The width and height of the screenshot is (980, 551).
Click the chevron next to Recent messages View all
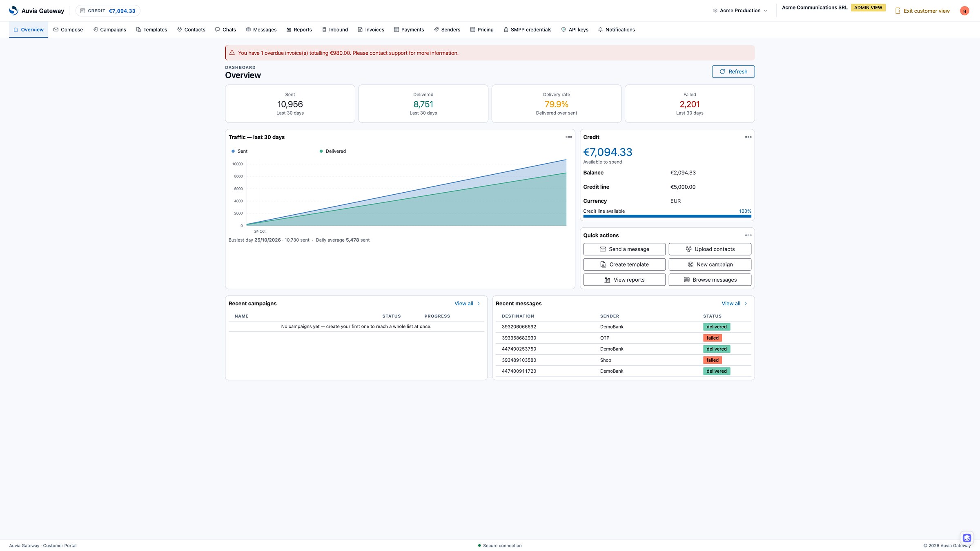(746, 303)
